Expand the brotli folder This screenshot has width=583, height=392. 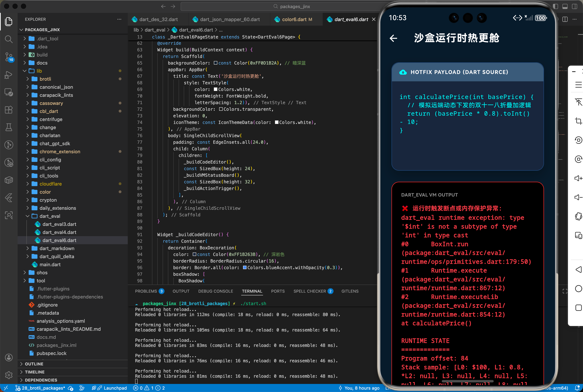coord(45,79)
